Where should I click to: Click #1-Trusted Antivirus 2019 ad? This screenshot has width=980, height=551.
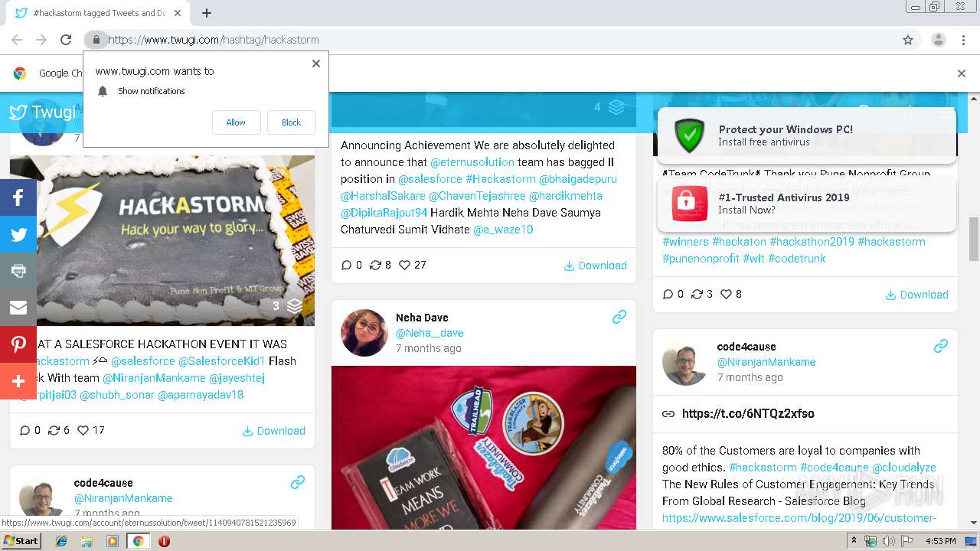[x=807, y=204]
